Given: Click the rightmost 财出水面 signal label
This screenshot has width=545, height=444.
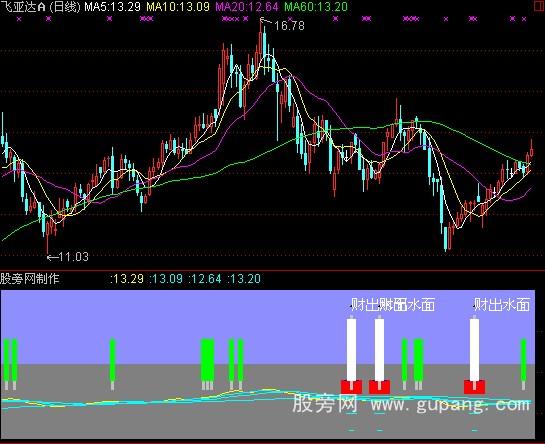Looking at the screenshot, I should (x=502, y=305).
